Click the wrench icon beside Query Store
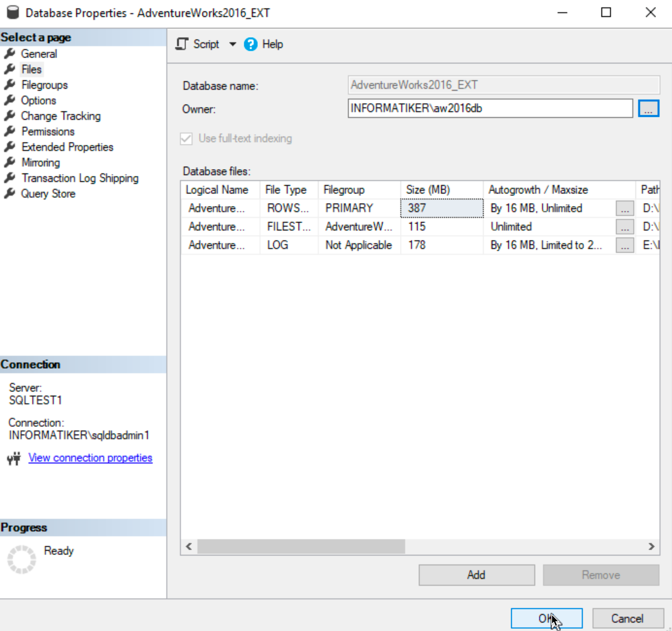 10,194
